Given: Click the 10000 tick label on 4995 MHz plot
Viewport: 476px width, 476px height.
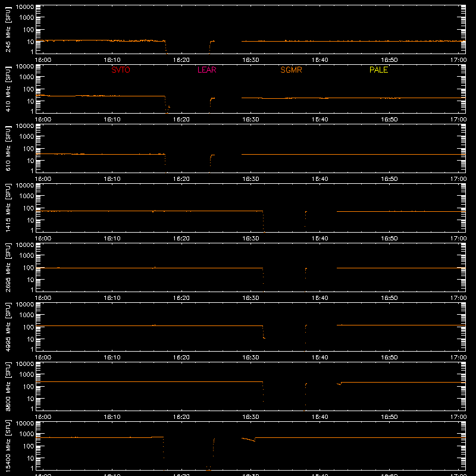Looking at the screenshot, I should pos(25,305).
